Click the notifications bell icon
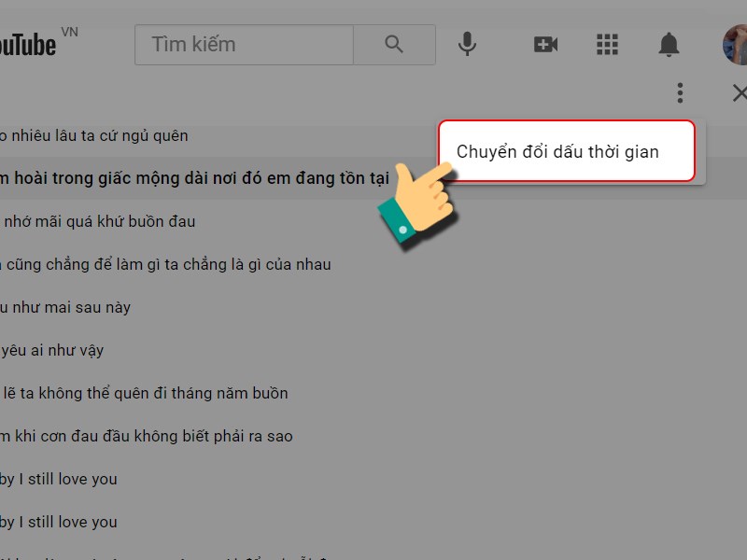This screenshot has height=560, width=747. click(669, 44)
